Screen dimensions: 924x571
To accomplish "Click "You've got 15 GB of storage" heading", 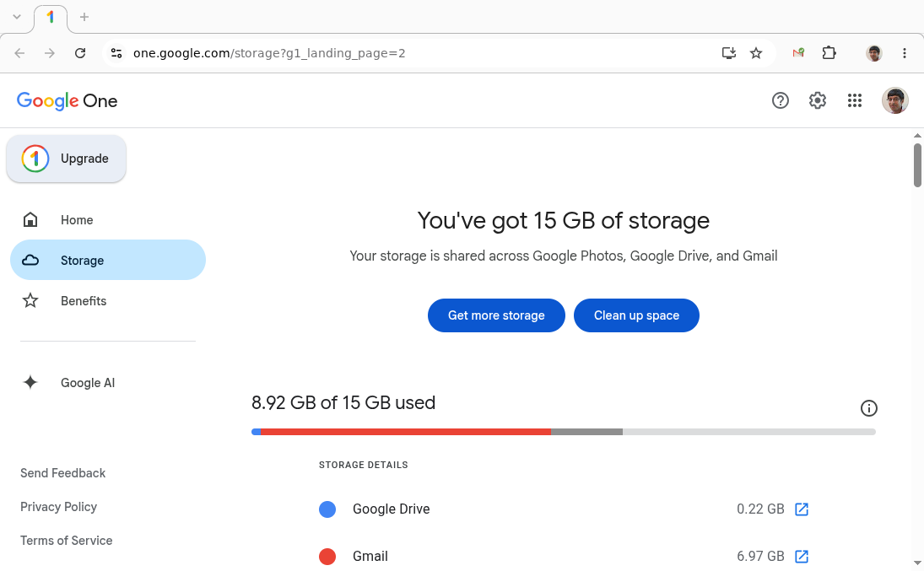I will 564,220.
